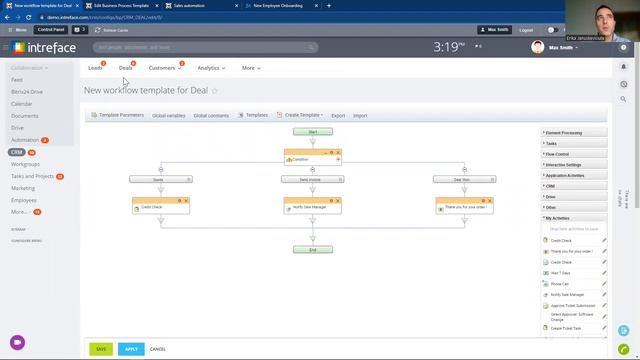Collapse My Activities group

pos(574,218)
